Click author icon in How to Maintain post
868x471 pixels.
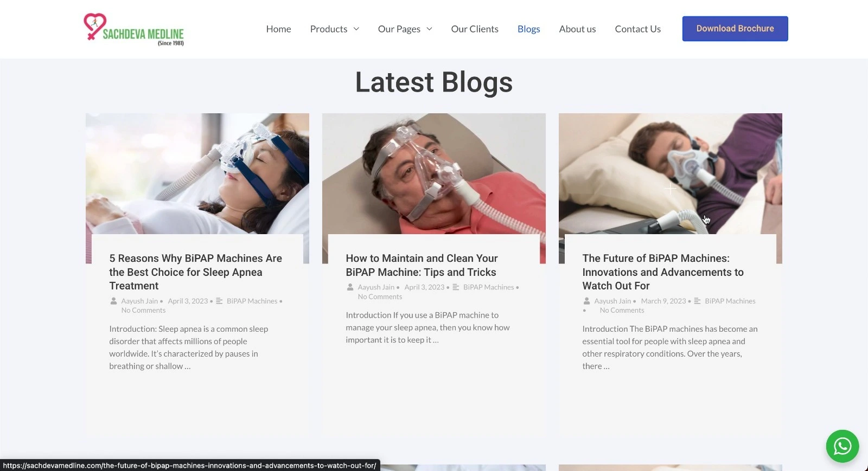[x=350, y=287]
